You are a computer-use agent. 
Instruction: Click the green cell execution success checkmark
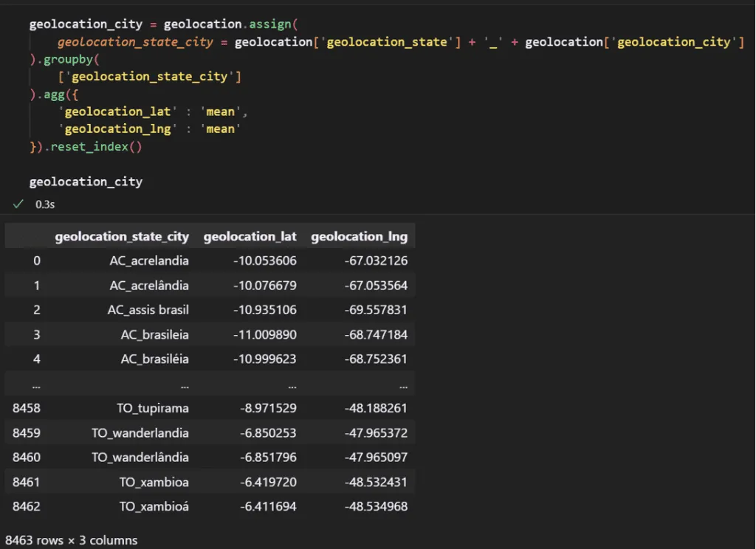tap(18, 204)
